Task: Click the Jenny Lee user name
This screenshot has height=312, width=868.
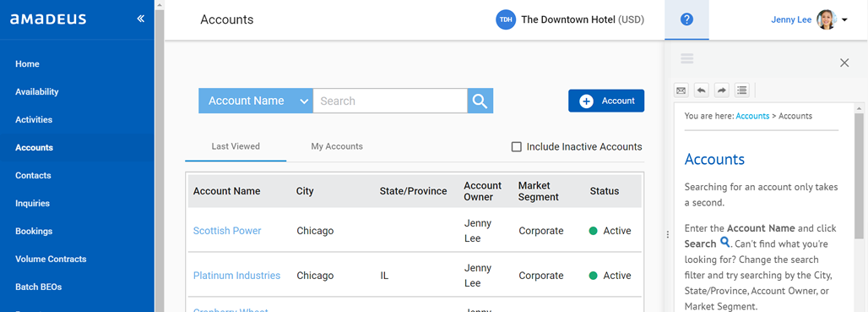Action: coord(791,20)
